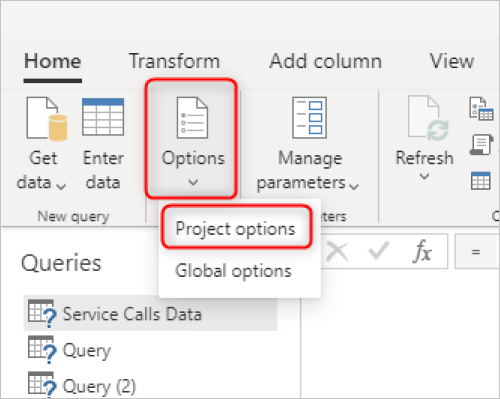The height and width of the screenshot is (399, 500).
Task: Click the table icon beside Query (2)
Action: [42, 385]
